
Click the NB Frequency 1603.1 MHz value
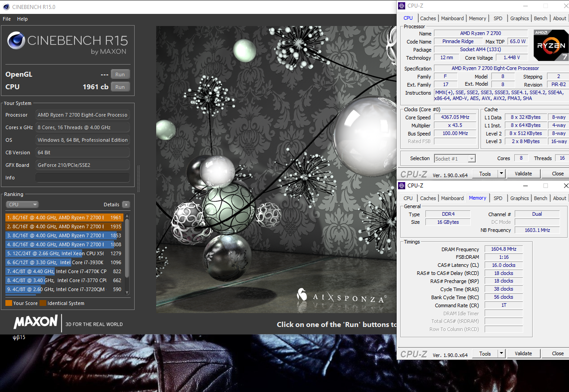(x=537, y=230)
